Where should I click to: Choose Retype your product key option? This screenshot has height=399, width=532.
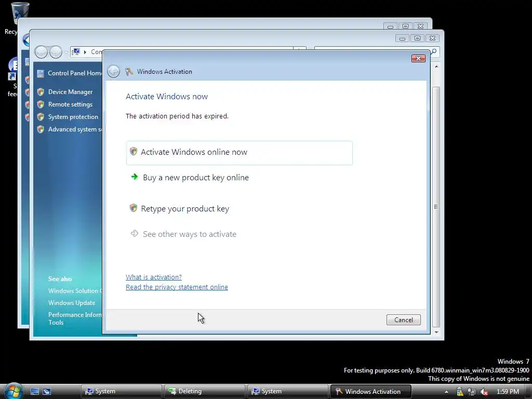pos(185,209)
